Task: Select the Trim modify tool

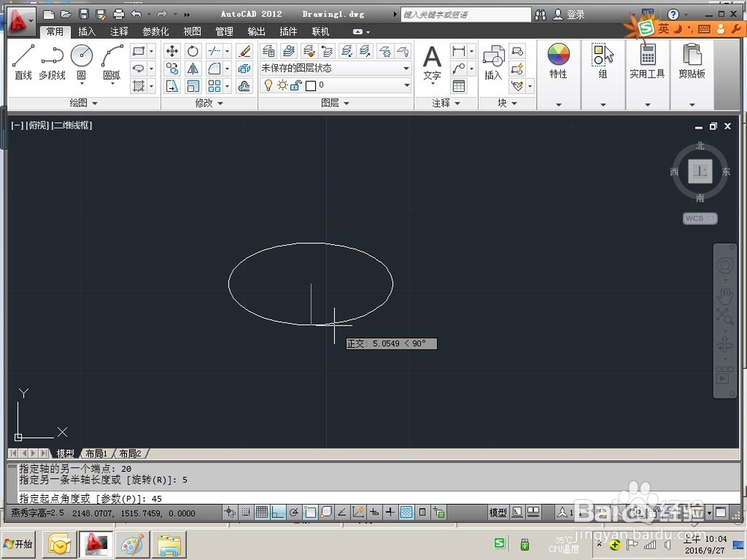Action: 214,51
